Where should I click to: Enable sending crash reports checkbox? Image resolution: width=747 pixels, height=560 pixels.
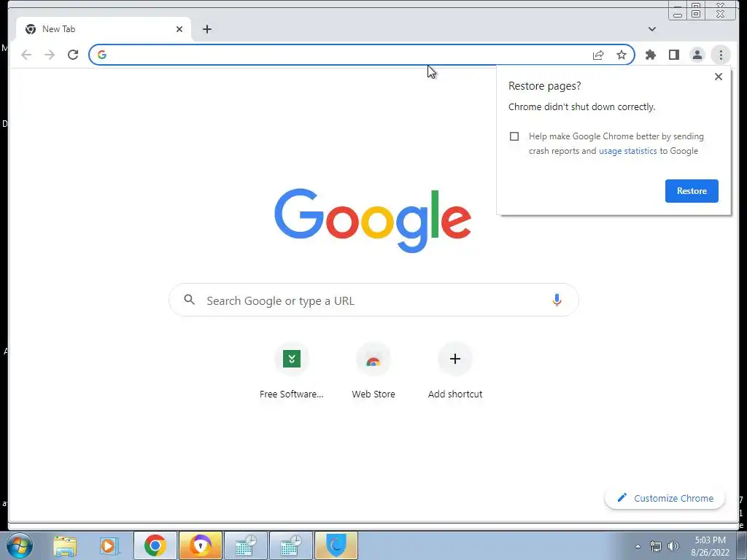point(514,136)
